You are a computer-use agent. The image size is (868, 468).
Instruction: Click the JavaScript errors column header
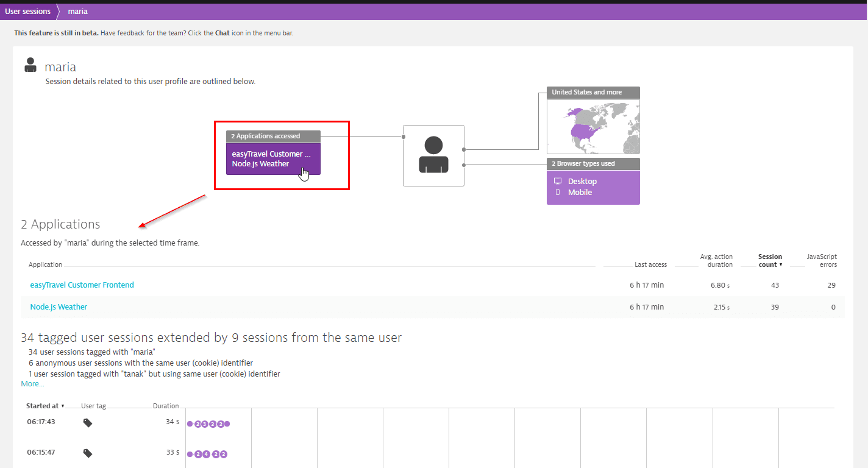[x=822, y=261]
